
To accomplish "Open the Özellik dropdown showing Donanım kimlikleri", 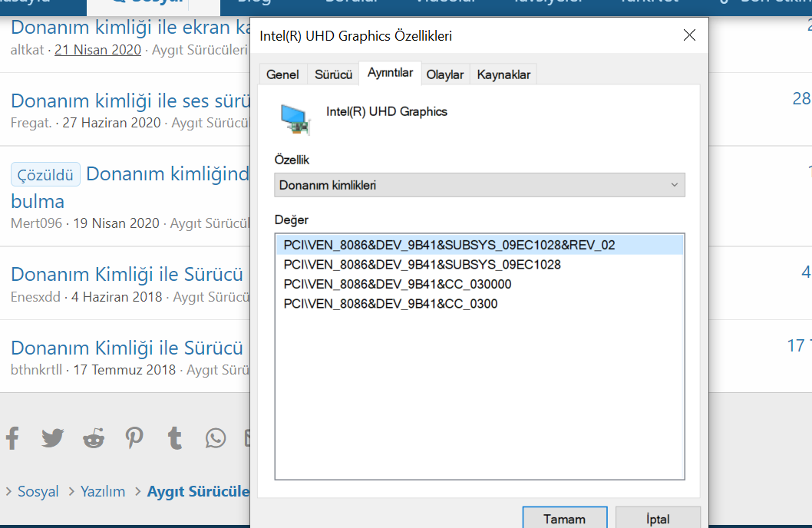I will tap(480, 185).
